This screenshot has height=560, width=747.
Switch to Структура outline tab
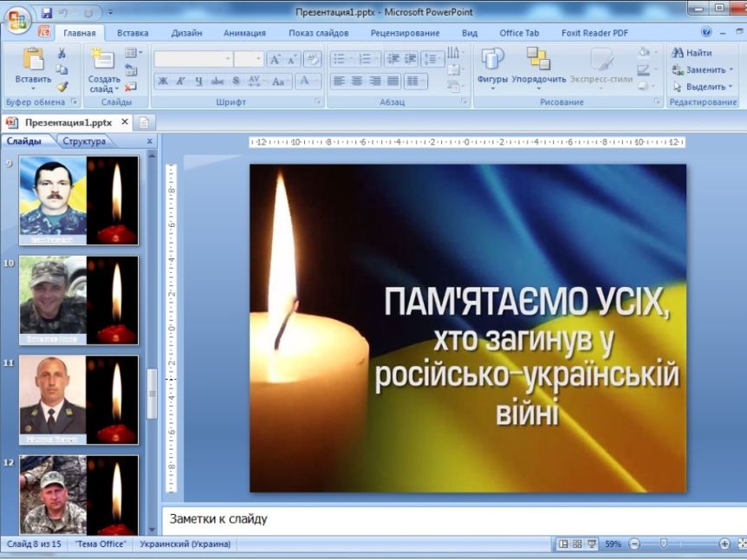pos(84,141)
